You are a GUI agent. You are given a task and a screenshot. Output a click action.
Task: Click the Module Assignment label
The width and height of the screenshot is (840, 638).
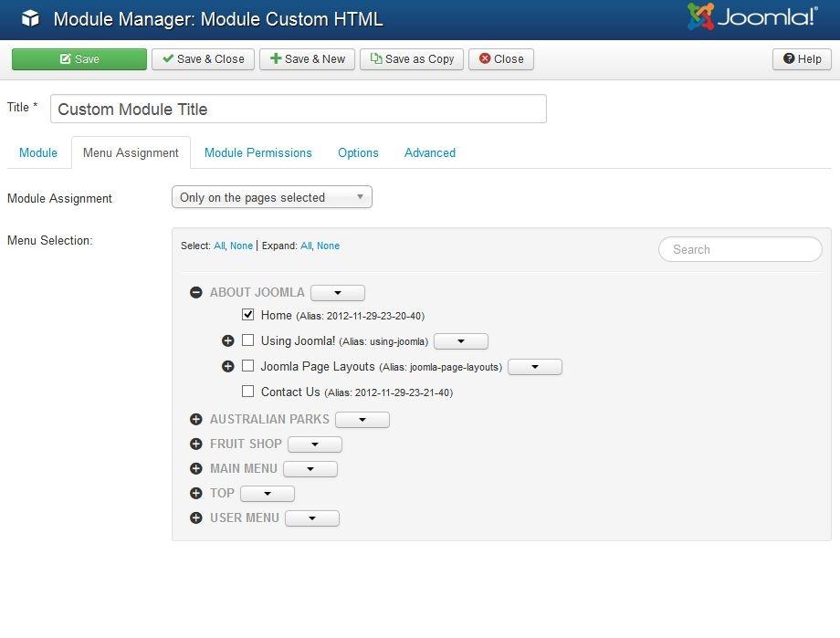click(x=59, y=199)
